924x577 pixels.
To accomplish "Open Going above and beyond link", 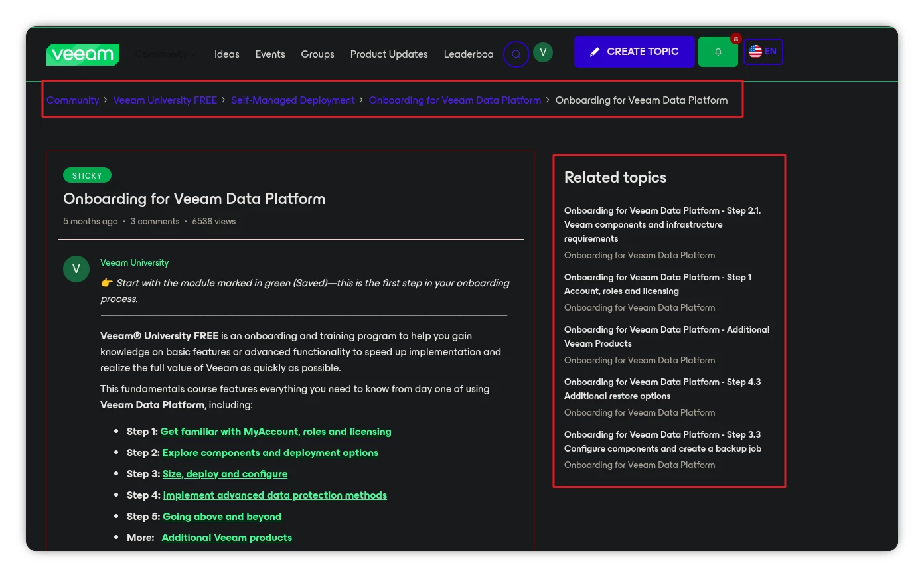I will click(222, 517).
